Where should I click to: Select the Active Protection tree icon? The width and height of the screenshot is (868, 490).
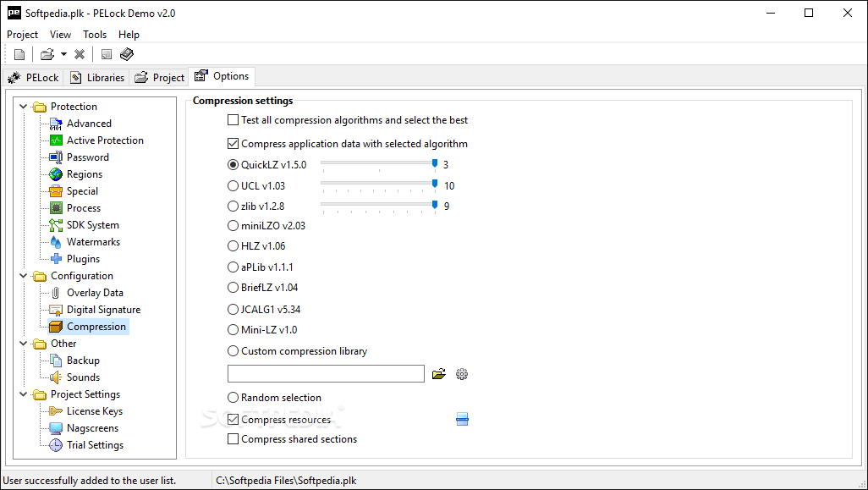(x=56, y=140)
